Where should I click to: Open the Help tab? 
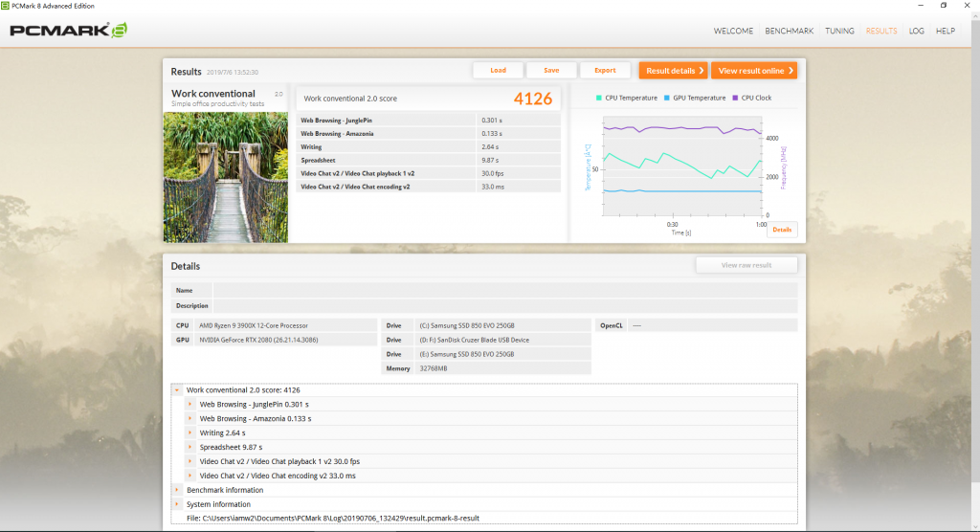tap(945, 31)
